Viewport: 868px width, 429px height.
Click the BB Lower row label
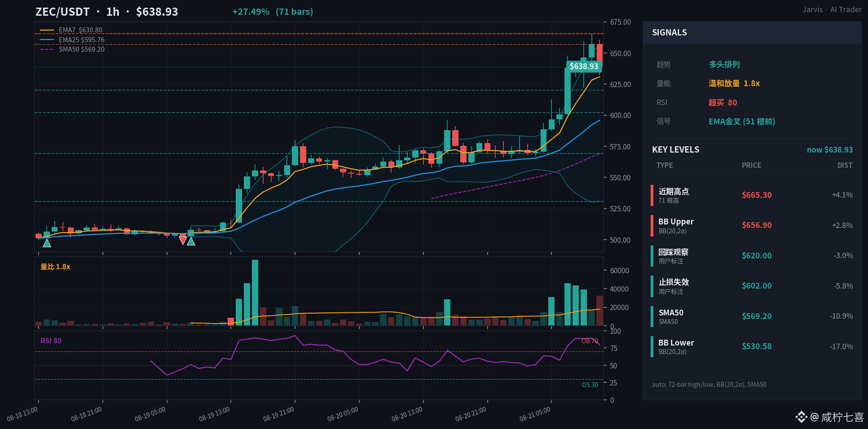click(x=676, y=343)
